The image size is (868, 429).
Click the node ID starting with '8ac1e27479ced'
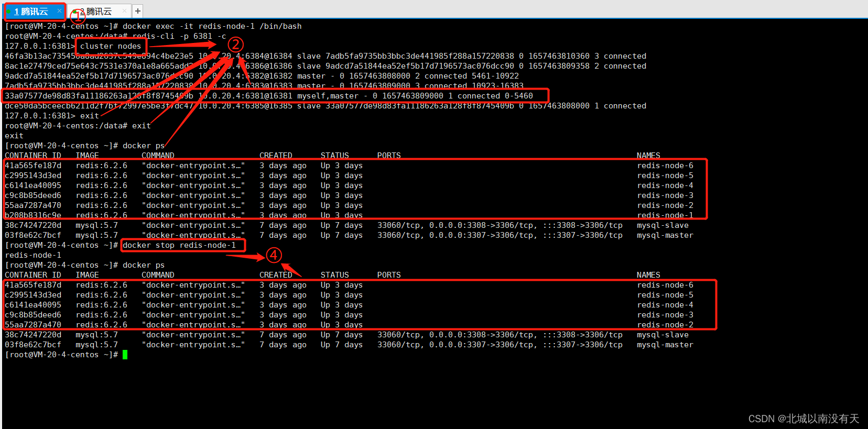(99, 66)
